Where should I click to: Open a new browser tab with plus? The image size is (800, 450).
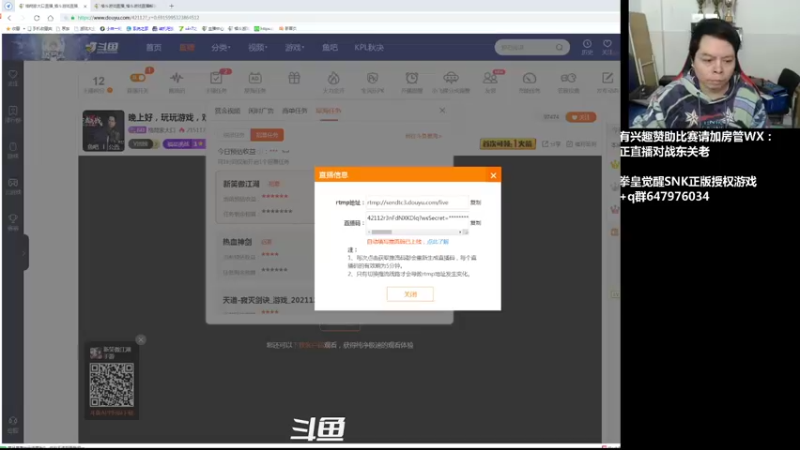coord(171,6)
